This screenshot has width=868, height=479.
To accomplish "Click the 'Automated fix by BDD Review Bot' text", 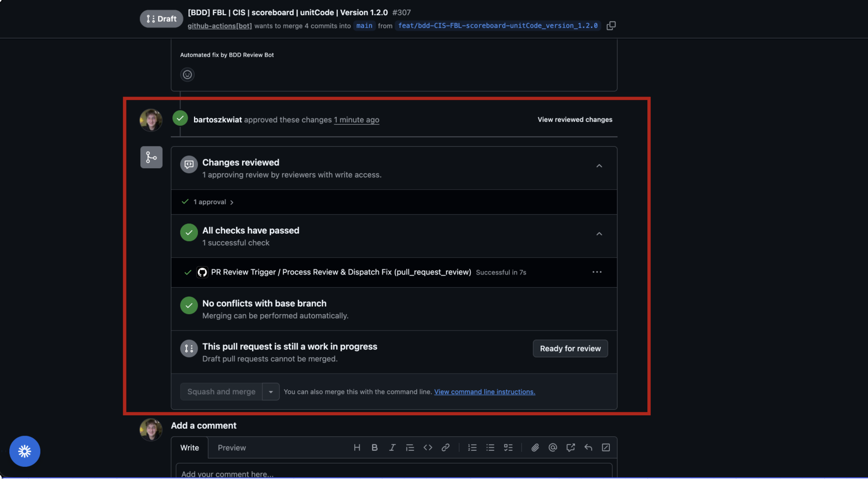I will click(x=227, y=55).
